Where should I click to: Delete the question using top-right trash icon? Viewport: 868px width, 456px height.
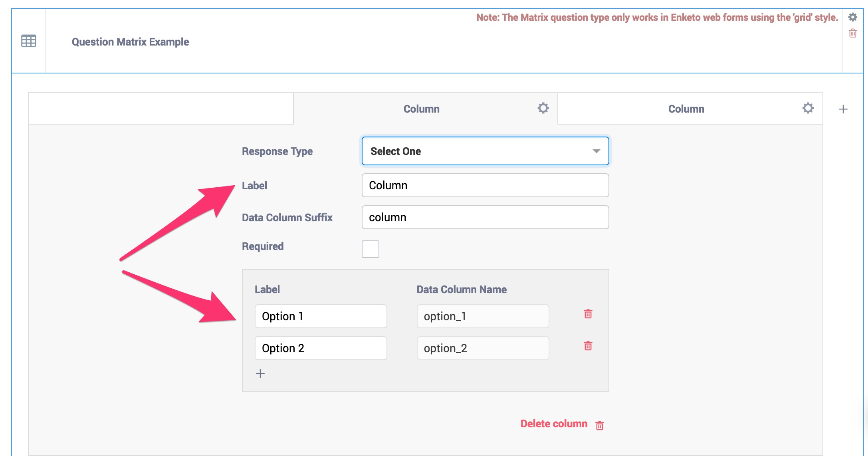[852, 33]
